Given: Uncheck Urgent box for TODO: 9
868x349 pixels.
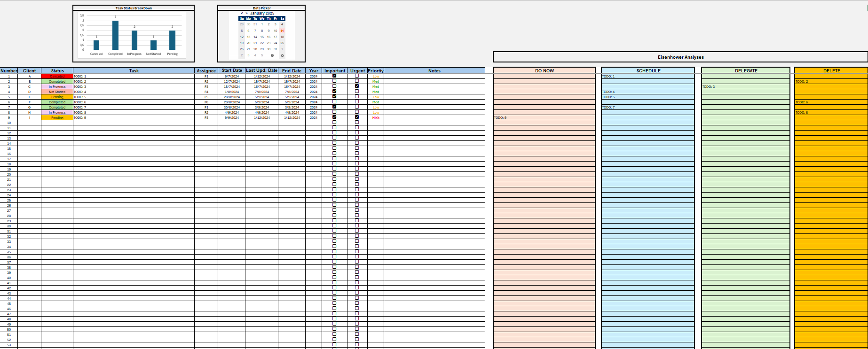Looking at the screenshot, I should (x=357, y=117).
